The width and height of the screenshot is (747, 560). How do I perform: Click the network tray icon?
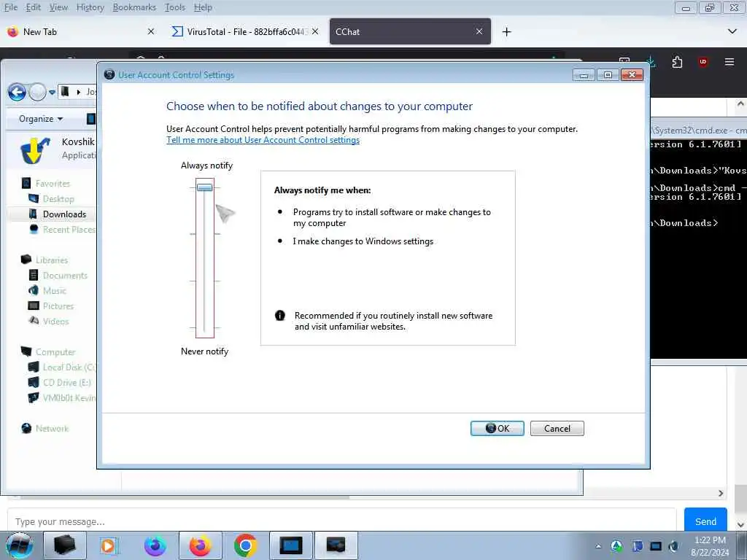point(656,546)
